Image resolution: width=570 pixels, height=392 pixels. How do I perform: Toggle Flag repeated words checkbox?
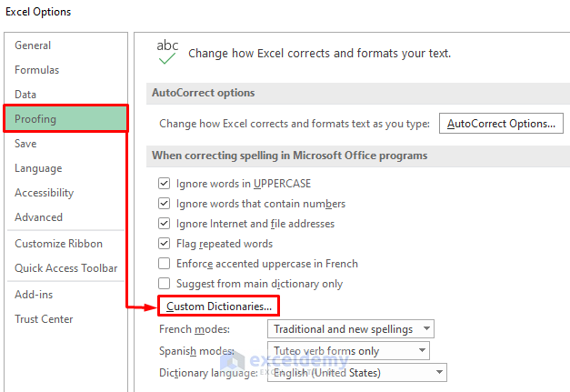(x=165, y=244)
